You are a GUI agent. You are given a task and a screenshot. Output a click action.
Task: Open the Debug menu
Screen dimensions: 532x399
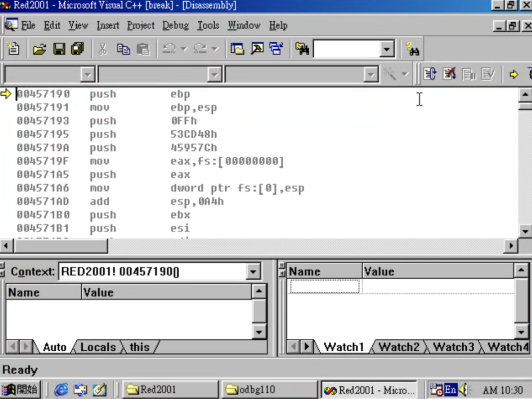pos(175,25)
